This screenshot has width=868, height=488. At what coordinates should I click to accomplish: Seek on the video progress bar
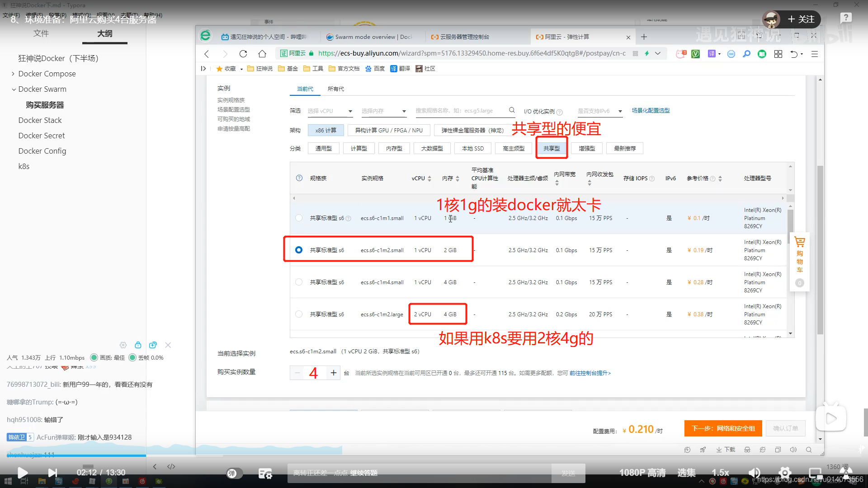(434, 455)
